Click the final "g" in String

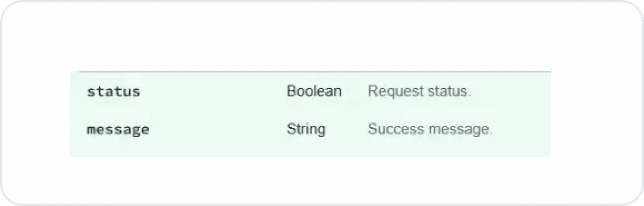point(321,131)
